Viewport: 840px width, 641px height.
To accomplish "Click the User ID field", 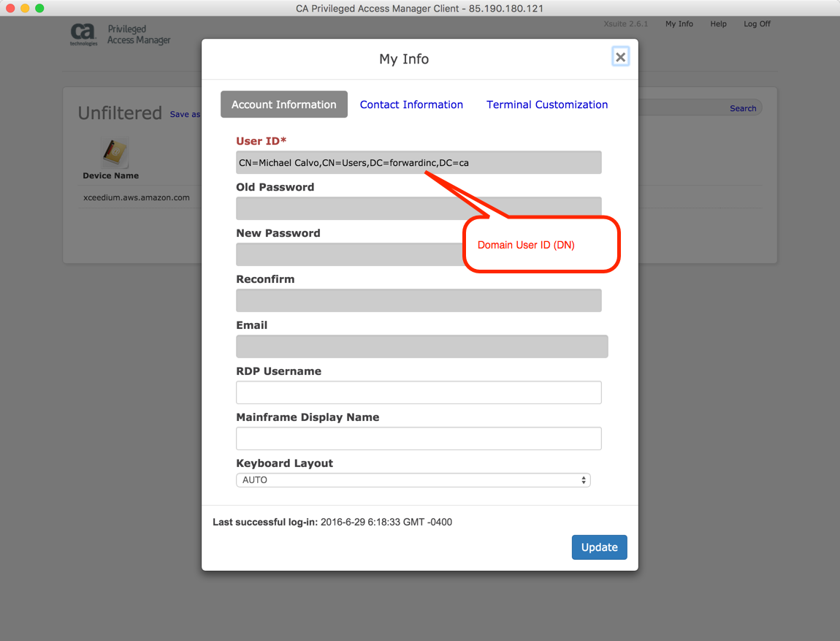I will [419, 162].
